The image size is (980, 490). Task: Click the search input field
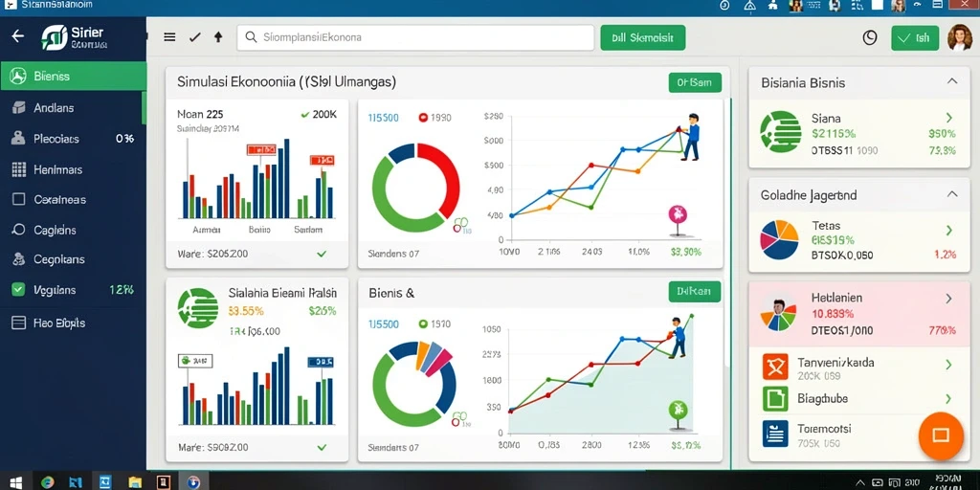(x=415, y=37)
